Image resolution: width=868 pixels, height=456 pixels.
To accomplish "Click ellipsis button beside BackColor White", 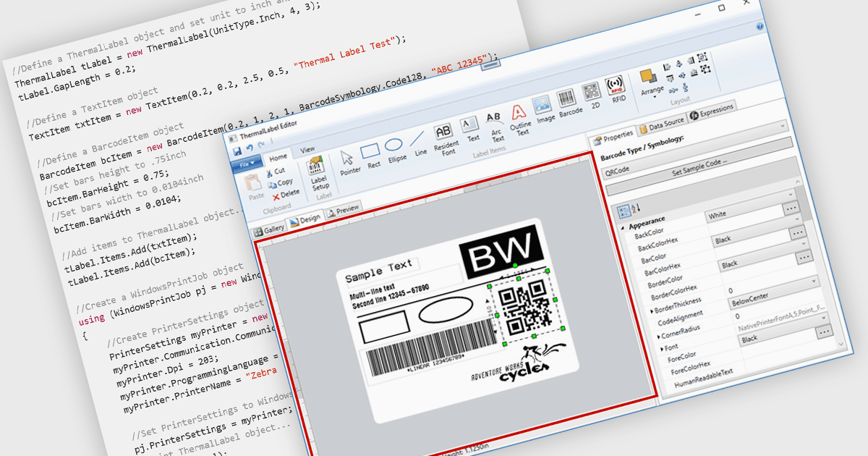I will (x=791, y=208).
